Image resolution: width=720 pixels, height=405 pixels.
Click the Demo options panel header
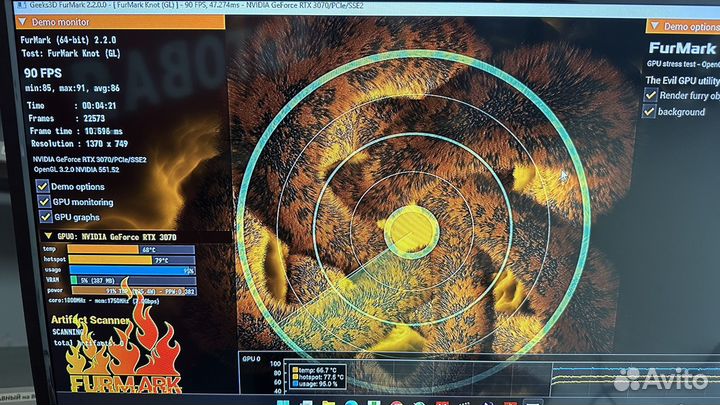[x=683, y=26]
